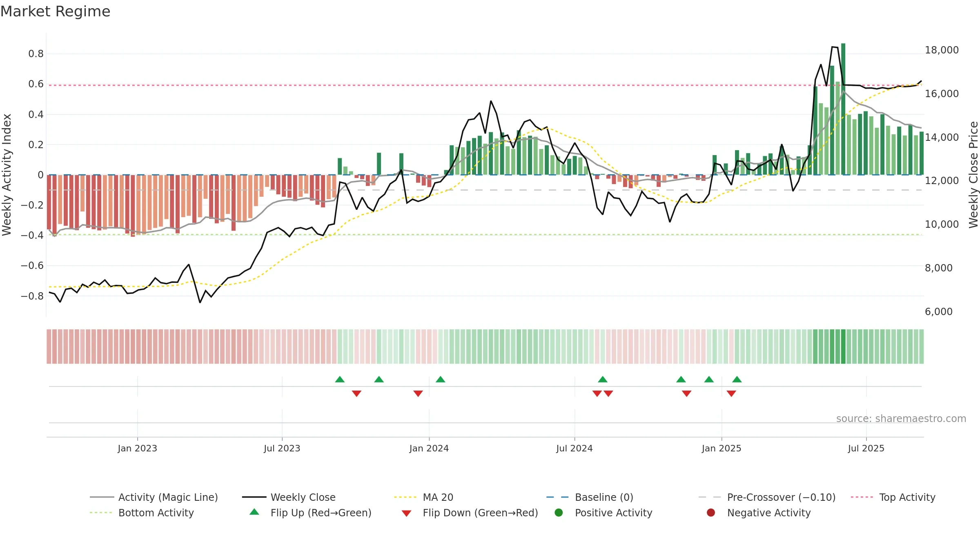Click the last flip-up marker after Jan 2025

click(737, 379)
